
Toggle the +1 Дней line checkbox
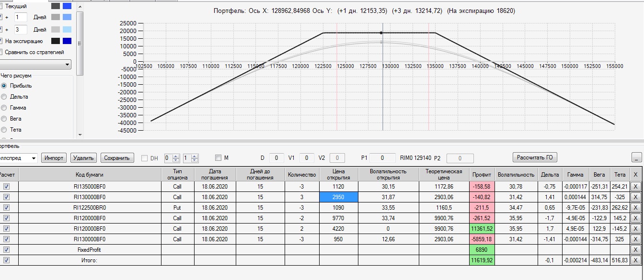pos(1,17)
